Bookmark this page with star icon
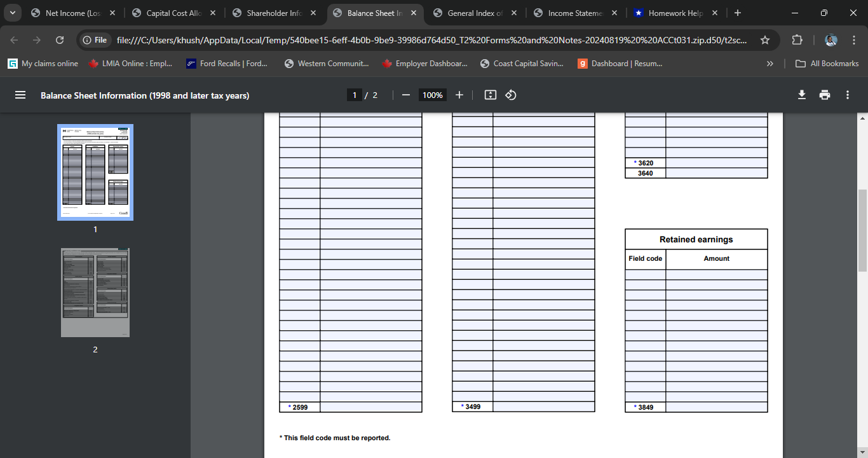The image size is (868, 458). pyautogui.click(x=765, y=40)
